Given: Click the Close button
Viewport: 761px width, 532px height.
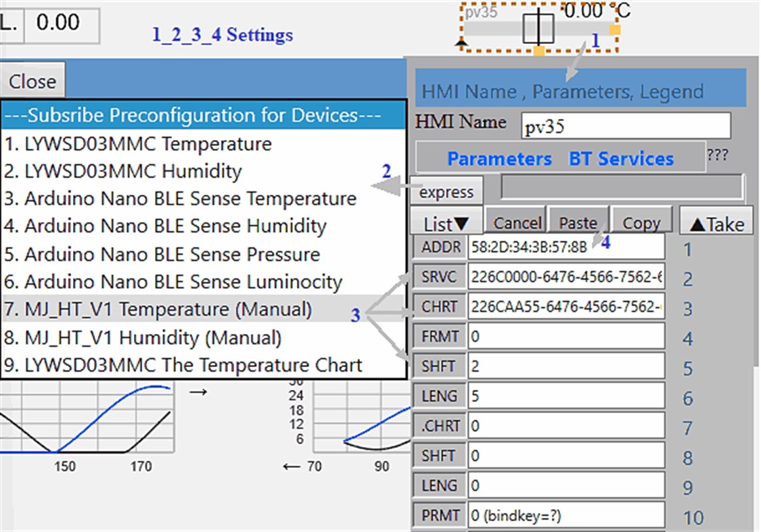Looking at the screenshot, I should pyautogui.click(x=32, y=80).
